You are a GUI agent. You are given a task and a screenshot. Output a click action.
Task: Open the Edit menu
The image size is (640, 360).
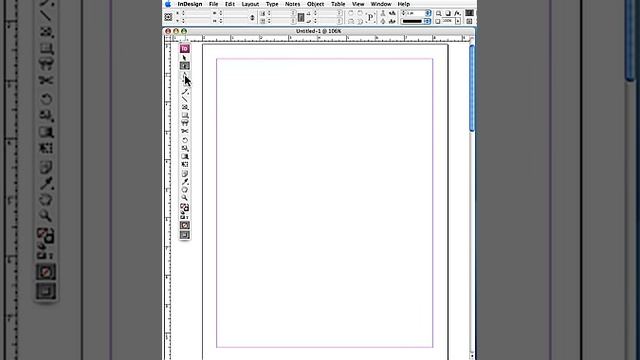(230, 4)
